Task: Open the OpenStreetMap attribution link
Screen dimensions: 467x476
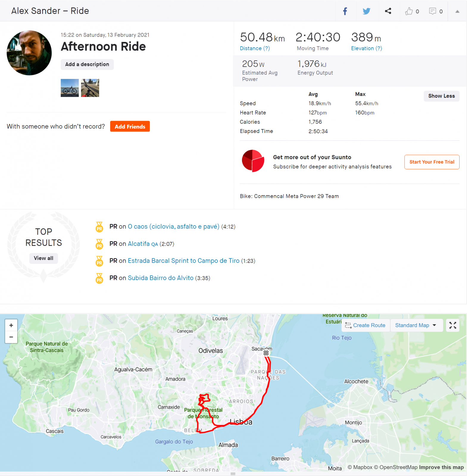Action: pyautogui.click(x=396, y=467)
